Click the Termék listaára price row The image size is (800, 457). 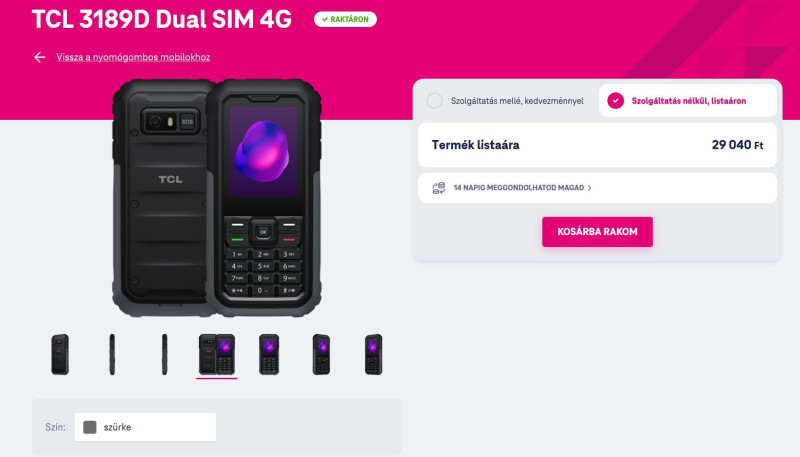click(x=597, y=145)
